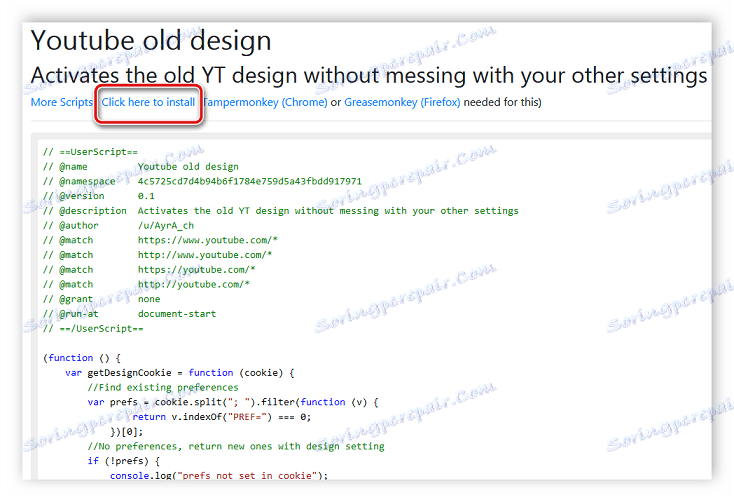Click the version value 0.1
This screenshot has width=734, height=502.
coord(146,196)
